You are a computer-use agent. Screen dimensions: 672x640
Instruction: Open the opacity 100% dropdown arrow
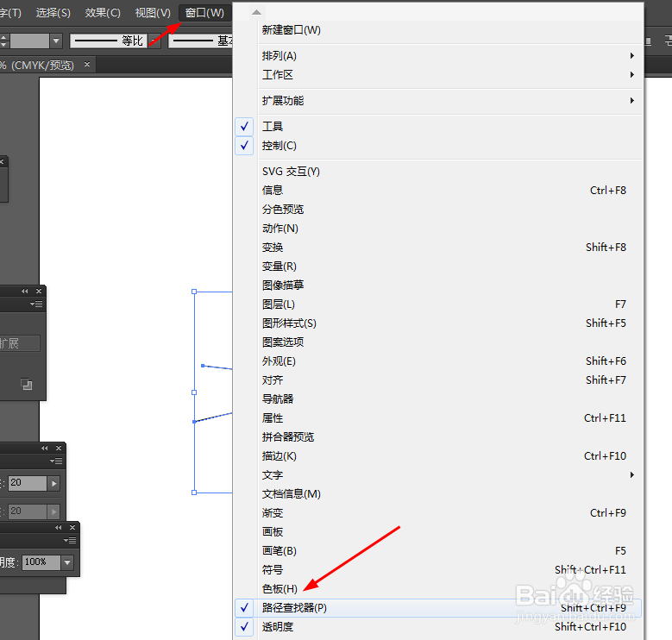(67, 562)
